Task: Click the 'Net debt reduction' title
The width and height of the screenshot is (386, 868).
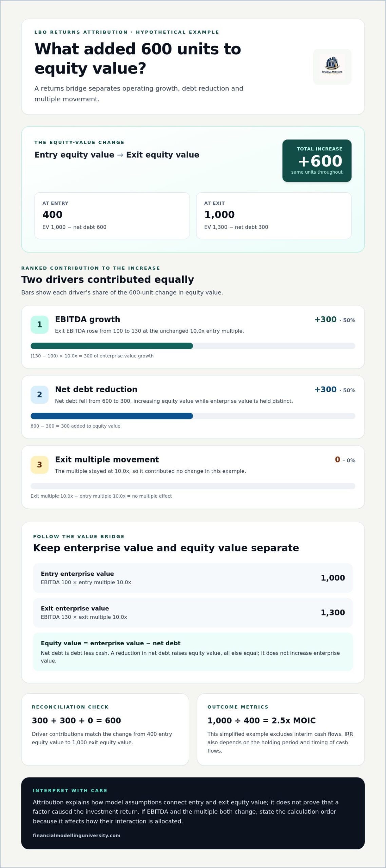Action: click(x=96, y=390)
